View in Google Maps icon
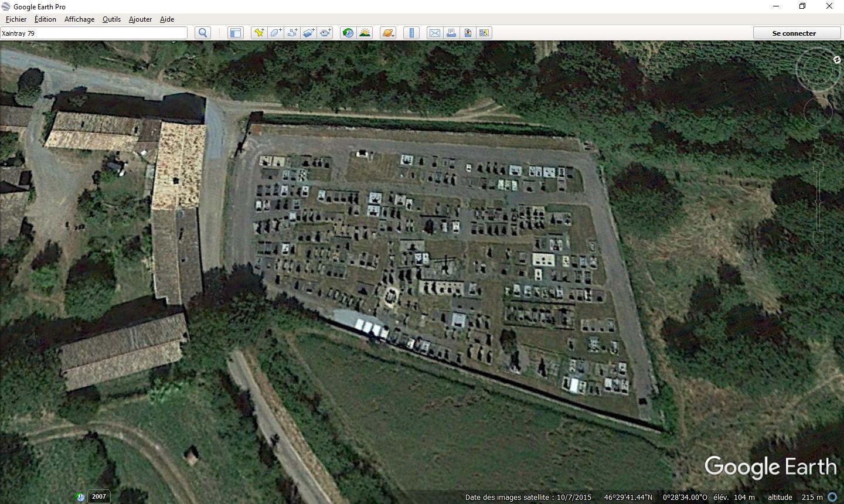This screenshot has width=844, height=504. pyautogui.click(x=484, y=33)
